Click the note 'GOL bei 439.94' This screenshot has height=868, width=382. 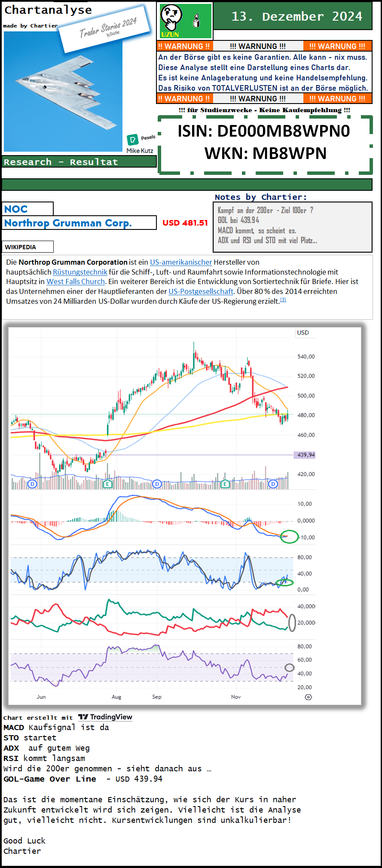pos(238,220)
